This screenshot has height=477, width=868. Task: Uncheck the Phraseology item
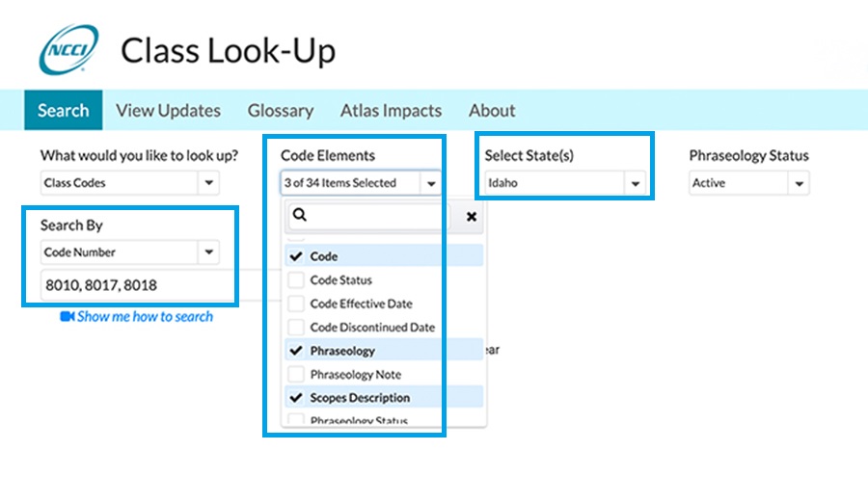[x=296, y=350]
